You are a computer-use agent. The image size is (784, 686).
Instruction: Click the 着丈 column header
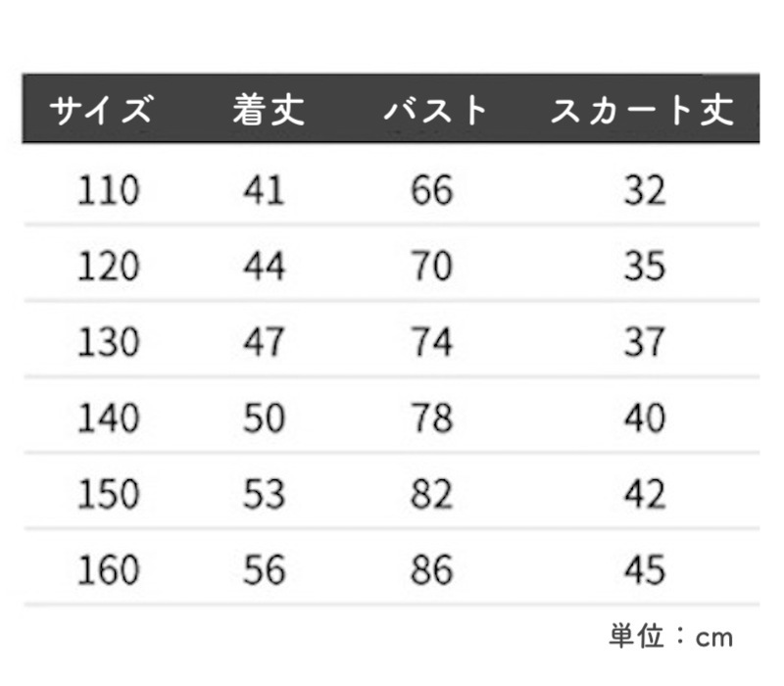tap(269, 110)
